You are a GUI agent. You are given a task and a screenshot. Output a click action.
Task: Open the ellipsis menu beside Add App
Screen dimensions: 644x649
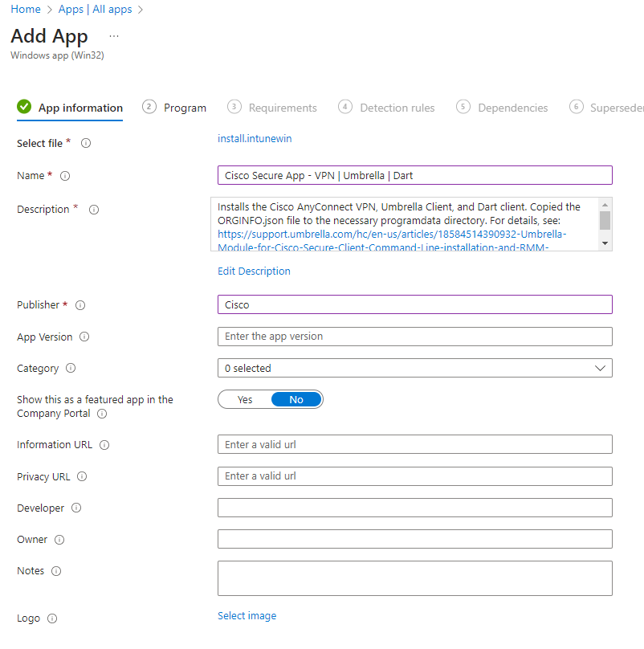pyautogui.click(x=114, y=36)
